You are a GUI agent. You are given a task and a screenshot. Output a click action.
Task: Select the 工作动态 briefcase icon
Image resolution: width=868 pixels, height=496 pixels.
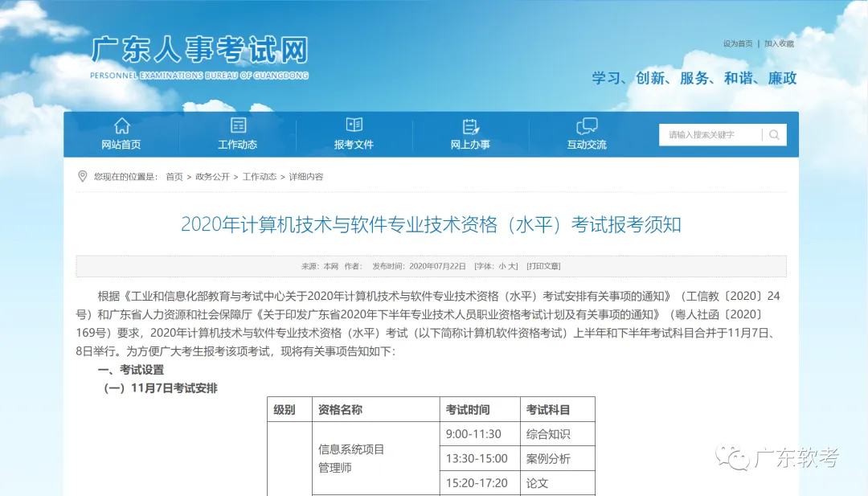(237, 125)
